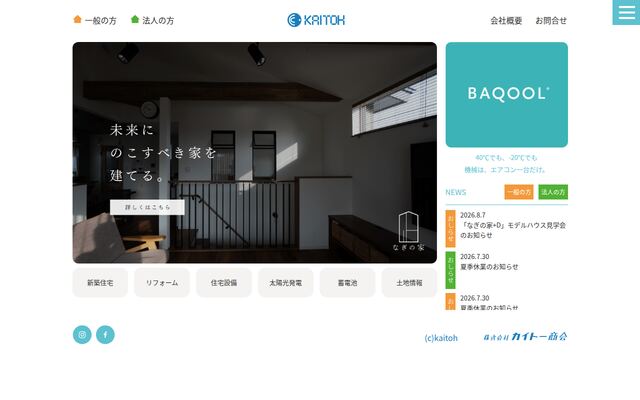The height and width of the screenshot is (400, 640).
Task: Filter news by 一般の方 tab
Action: tap(519, 192)
